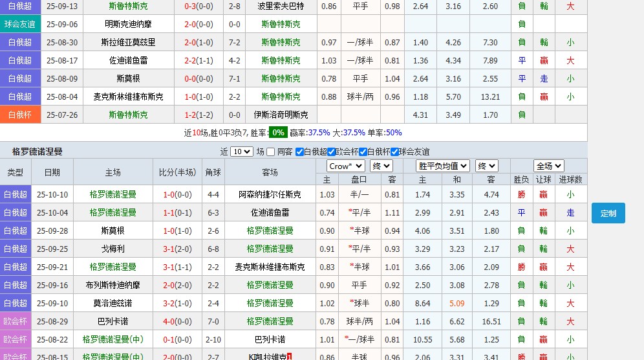Open the 胜平负均值 dropdown
Screen dimensions: 644x360
[443, 166]
